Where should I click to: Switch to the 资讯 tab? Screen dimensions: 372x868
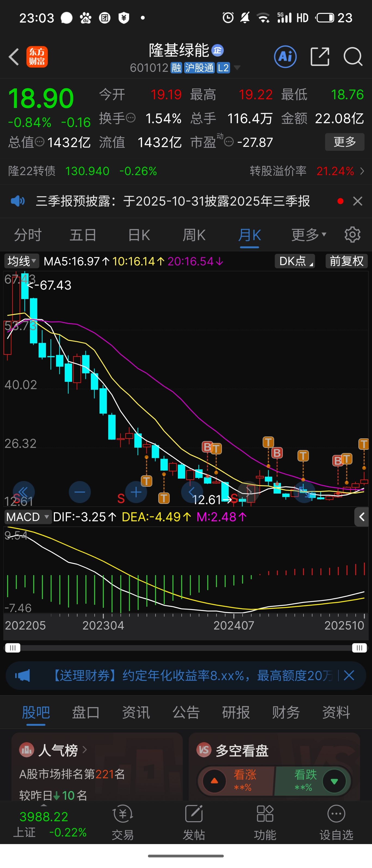136,712
